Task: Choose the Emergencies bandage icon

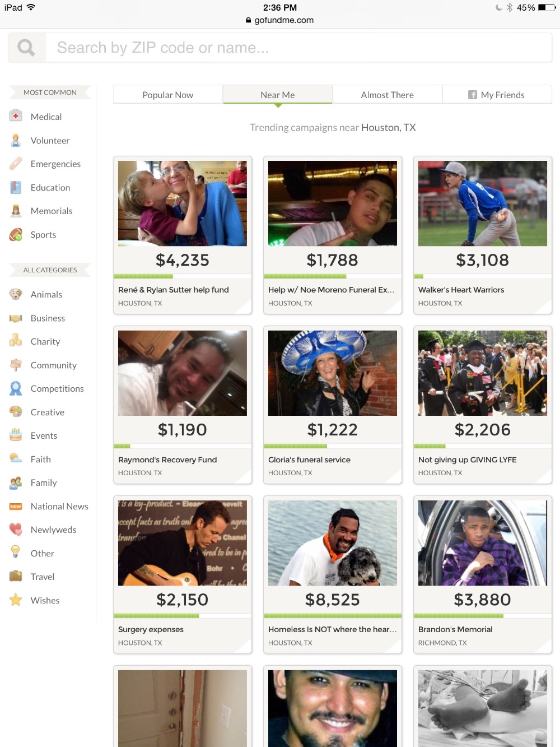Action: tap(16, 164)
